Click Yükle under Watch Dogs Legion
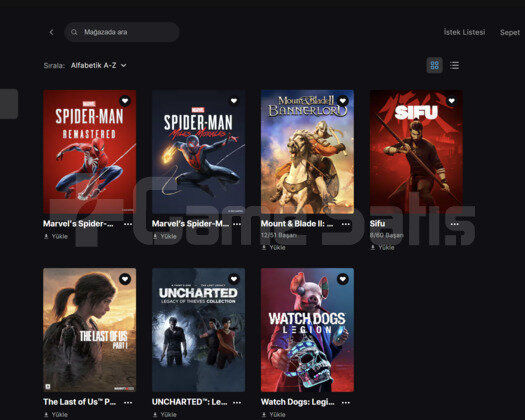 (274, 415)
